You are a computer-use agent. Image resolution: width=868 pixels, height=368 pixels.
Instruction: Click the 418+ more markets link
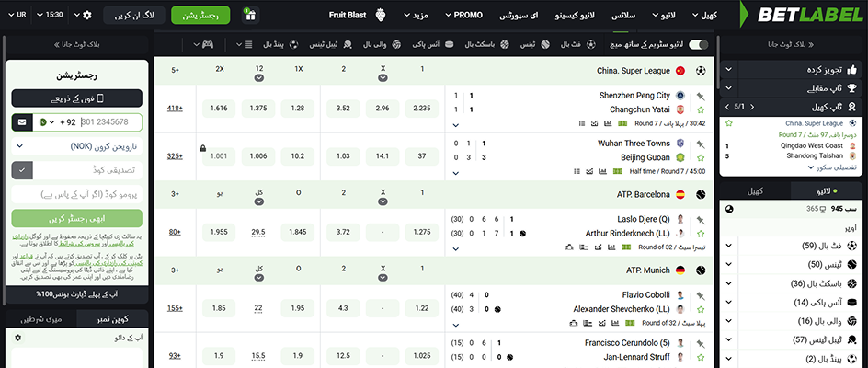[x=175, y=108]
